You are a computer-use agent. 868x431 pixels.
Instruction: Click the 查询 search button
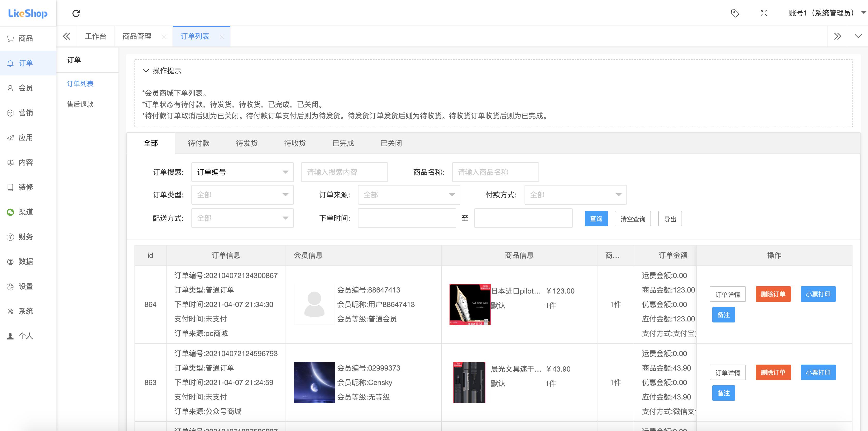coord(596,219)
